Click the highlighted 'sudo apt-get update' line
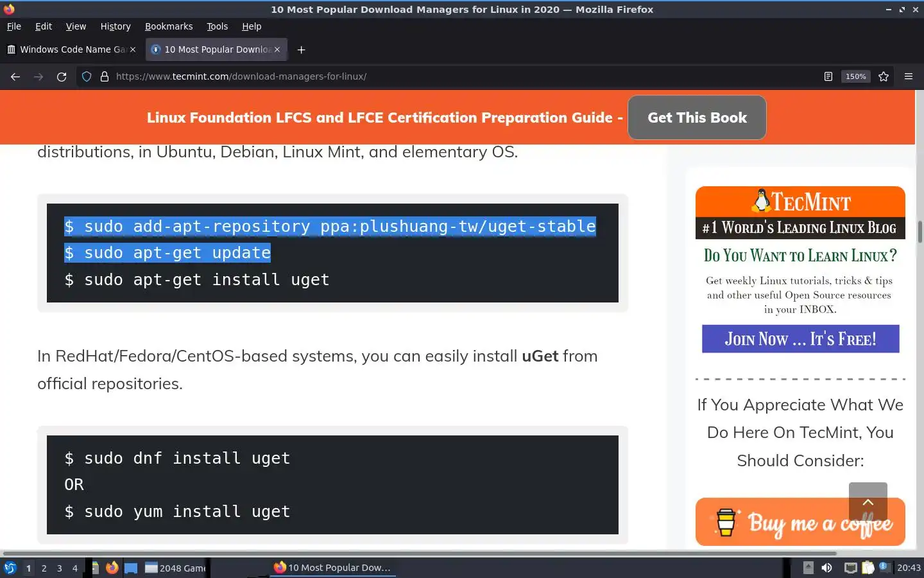The height and width of the screenshot is (578, 924). pyautogui.click(x=167, y=253)
